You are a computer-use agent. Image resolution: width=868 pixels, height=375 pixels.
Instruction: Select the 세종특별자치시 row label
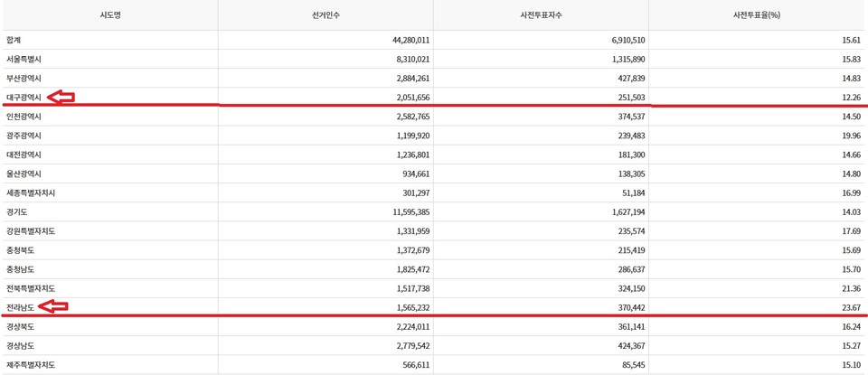point(31,193)
